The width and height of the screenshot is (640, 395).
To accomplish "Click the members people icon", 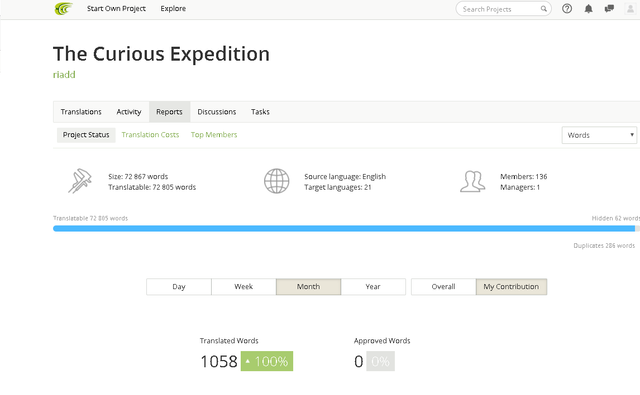I will [473, 181].
